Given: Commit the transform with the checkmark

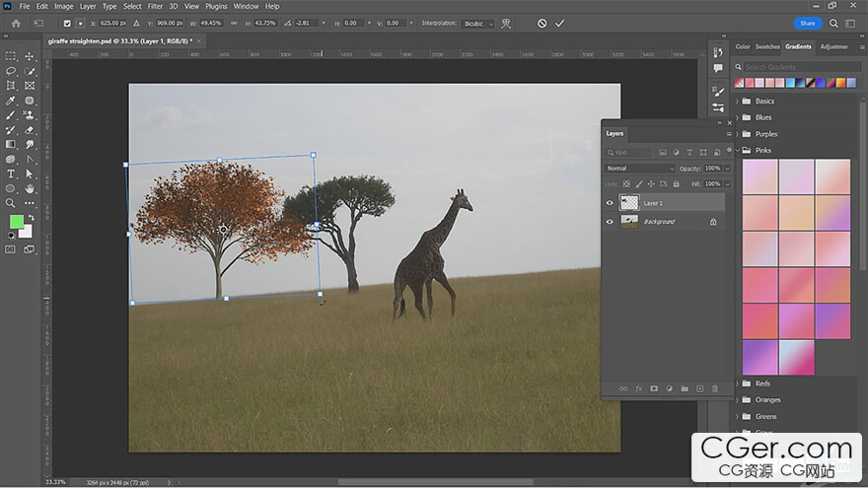Looking at the screenshot, I should point(560,23).
